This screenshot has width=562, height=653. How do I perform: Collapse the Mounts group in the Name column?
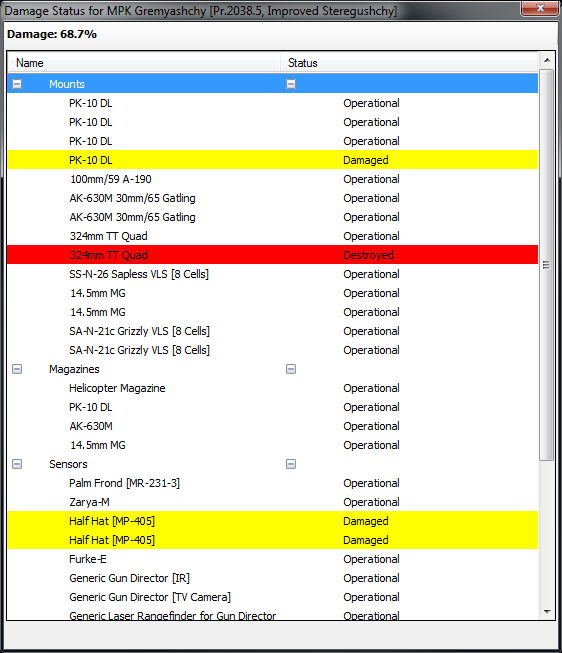[17, 84]
